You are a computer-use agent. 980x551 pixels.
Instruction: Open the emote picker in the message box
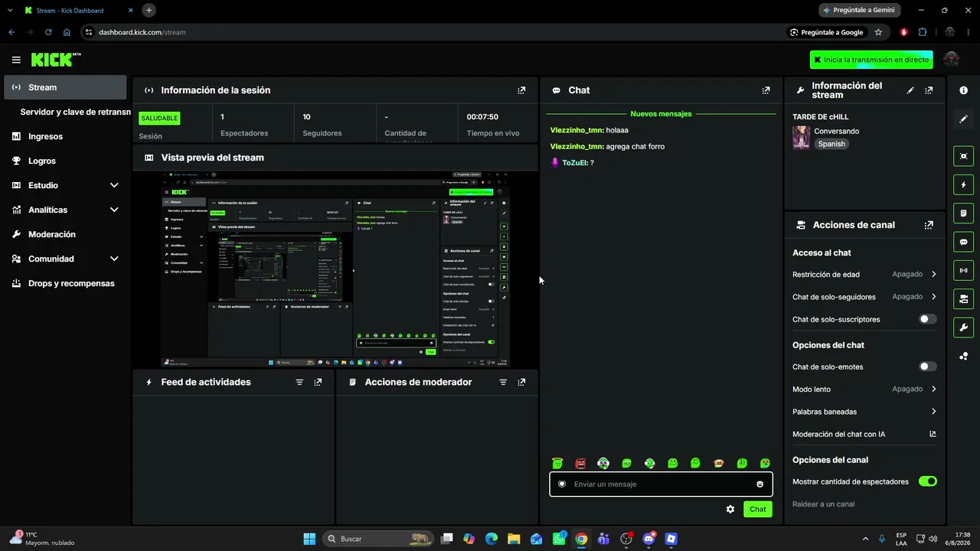point(759,484)
